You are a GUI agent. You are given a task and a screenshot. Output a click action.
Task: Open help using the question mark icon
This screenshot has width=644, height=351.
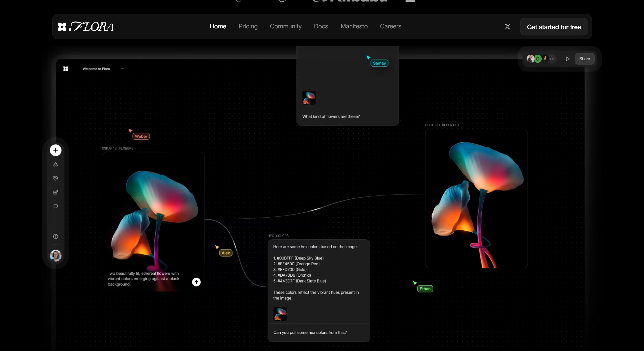(55, 236)
